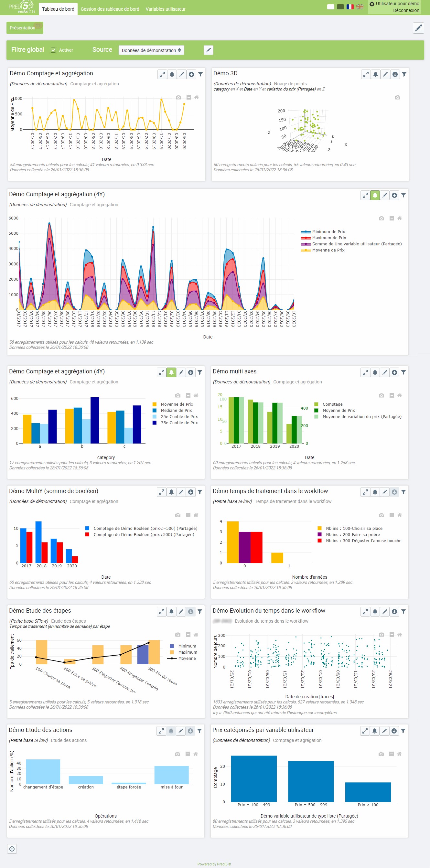Download data of Démo Comptage et aggrégation widget
430x868 pixels.
[191, 74]
